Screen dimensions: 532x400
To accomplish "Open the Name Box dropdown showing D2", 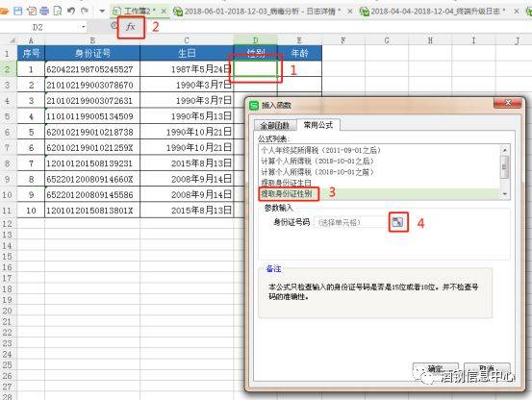I will (x=83, y=27).
